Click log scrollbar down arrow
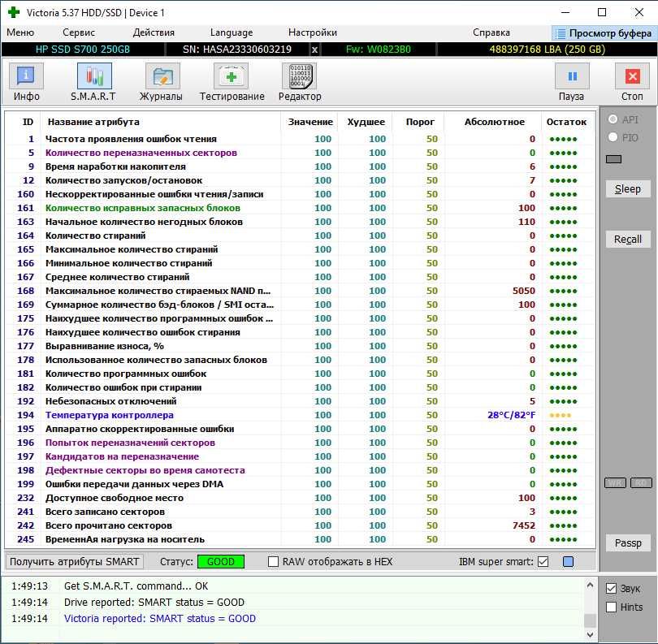Screen dimensions: 658x644 click(590, 635)
